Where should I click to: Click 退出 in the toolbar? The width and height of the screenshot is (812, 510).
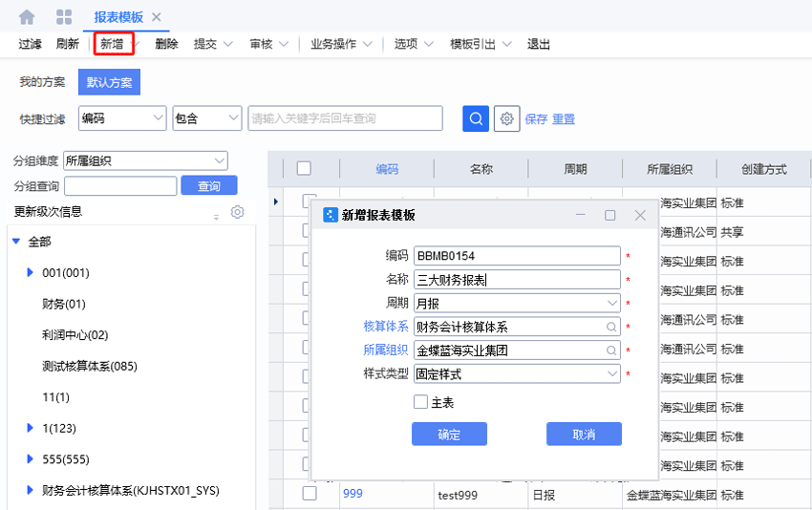click(x=539, y=44)
